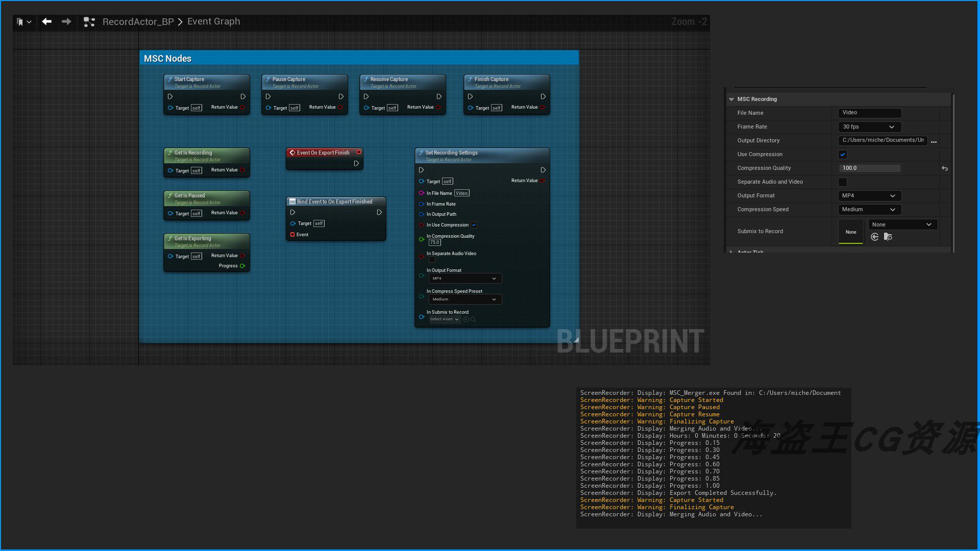Click the File Name input field
Screen dimensions: 980x551
click(x=869, y=113)
